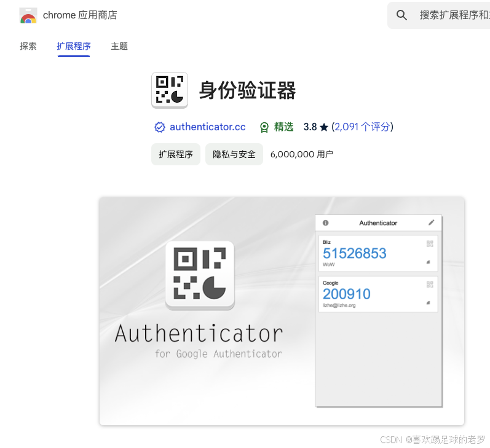Open the authenticator.cc publisher link
The height and width of the screenshot is (448, 490).
208,127
